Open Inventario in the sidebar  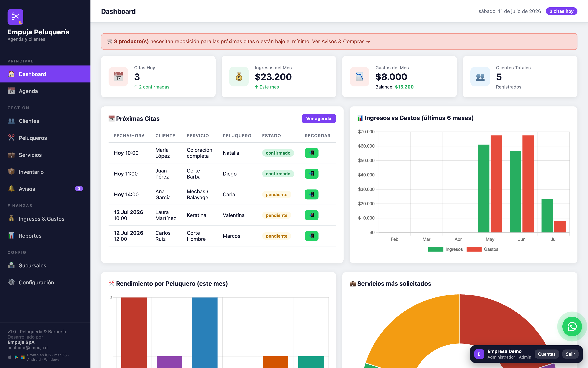(45, 172)
